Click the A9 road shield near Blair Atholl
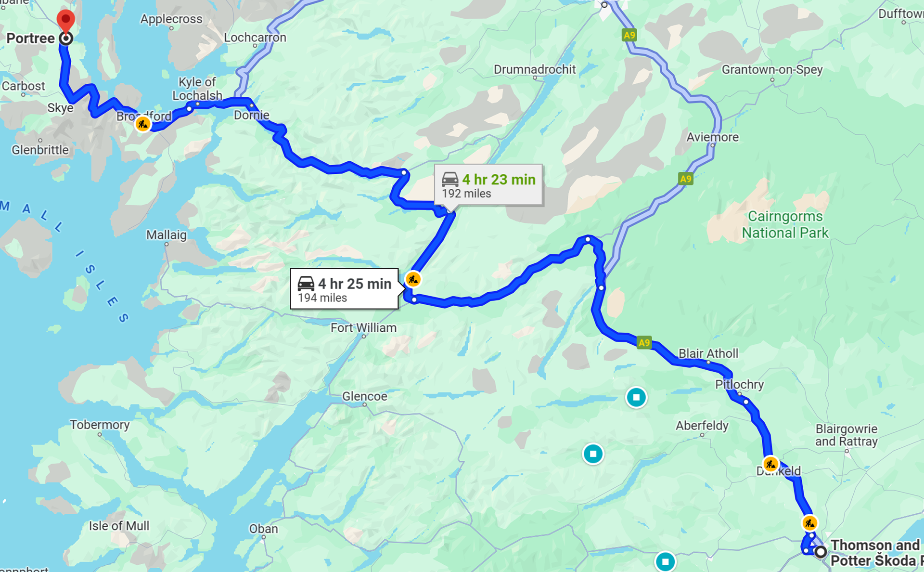924x572 pixels. coord(644,343)
